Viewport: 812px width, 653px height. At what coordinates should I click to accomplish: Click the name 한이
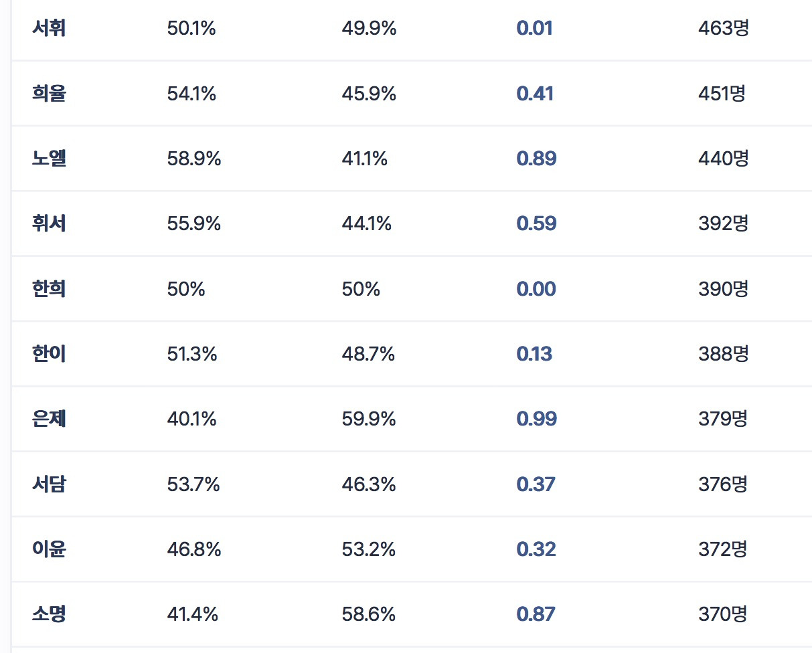click(x=49, y=354)
